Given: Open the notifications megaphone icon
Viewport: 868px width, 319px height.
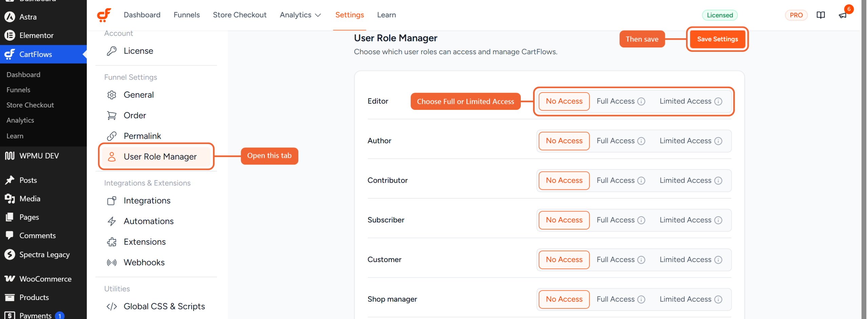Looking at the screenshot, I should pyautogui.click(x=843, y=15).
